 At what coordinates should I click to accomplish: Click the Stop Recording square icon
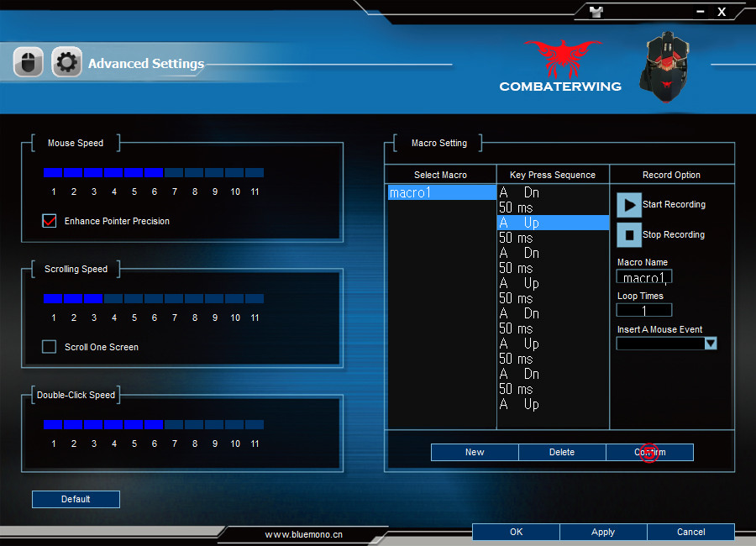point(629,235)
